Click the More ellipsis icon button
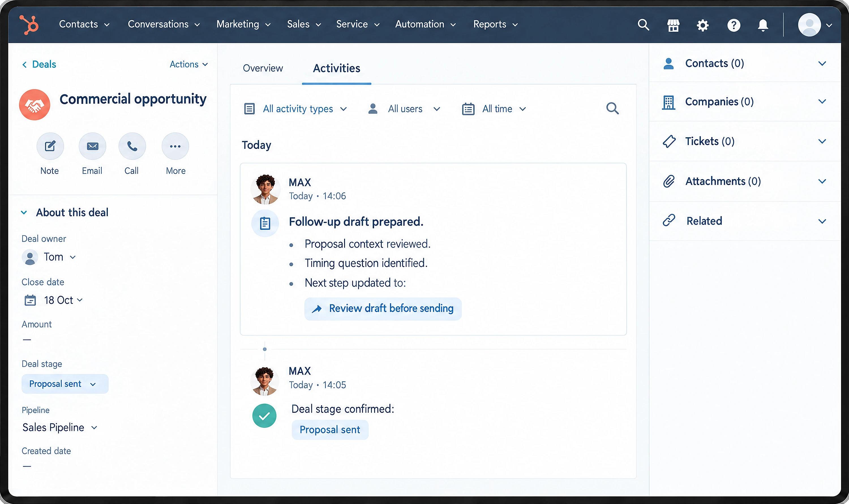849x504 pixels. tap(175, 146)
